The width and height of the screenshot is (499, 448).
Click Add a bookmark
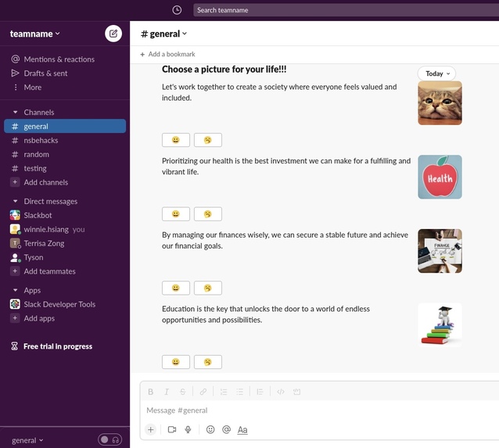(167, 55)
